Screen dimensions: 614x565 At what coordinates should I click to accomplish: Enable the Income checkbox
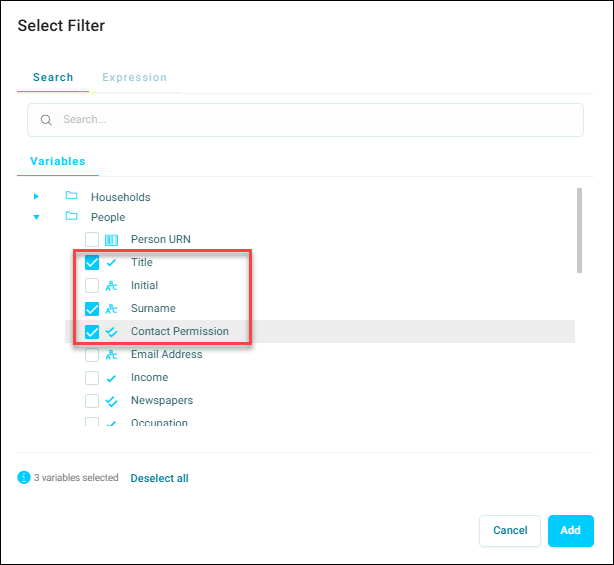[x=92, y=378]
